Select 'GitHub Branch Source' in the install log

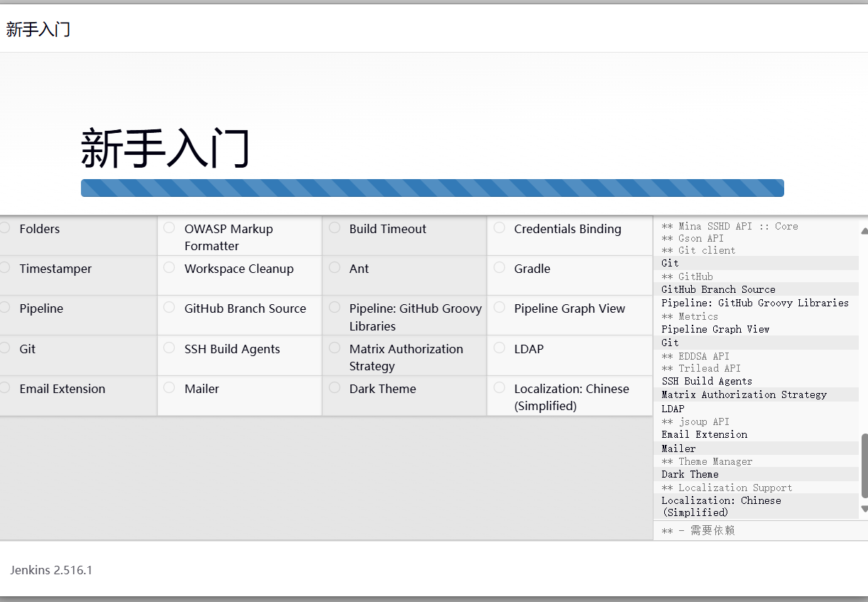[x=718, y=289]
